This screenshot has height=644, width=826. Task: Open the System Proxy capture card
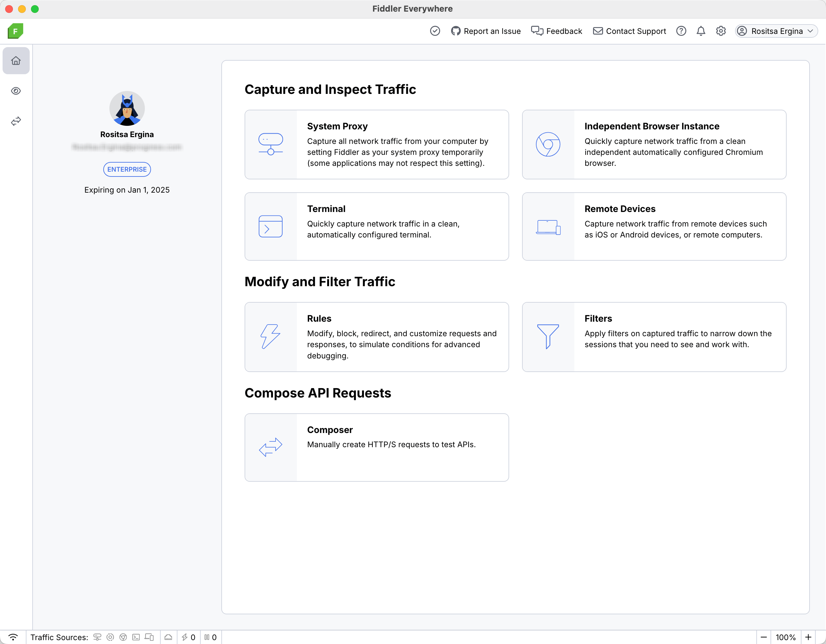click(x=376, y=145)
